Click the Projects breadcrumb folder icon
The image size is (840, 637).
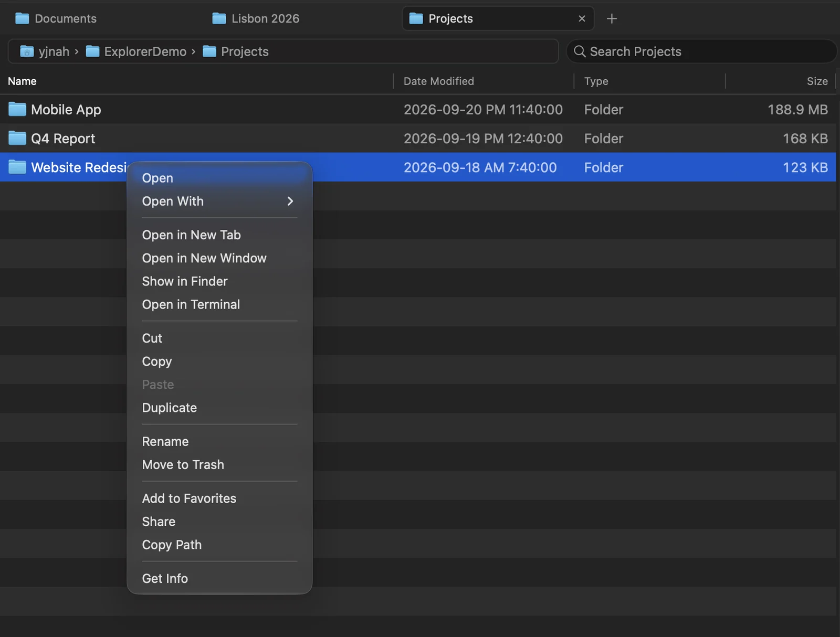point(209,51)
